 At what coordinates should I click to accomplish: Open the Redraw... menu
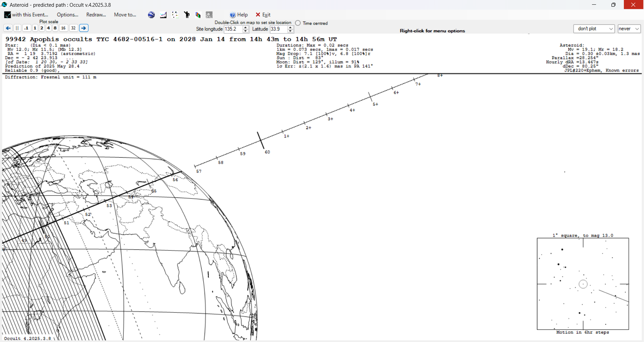96,15
